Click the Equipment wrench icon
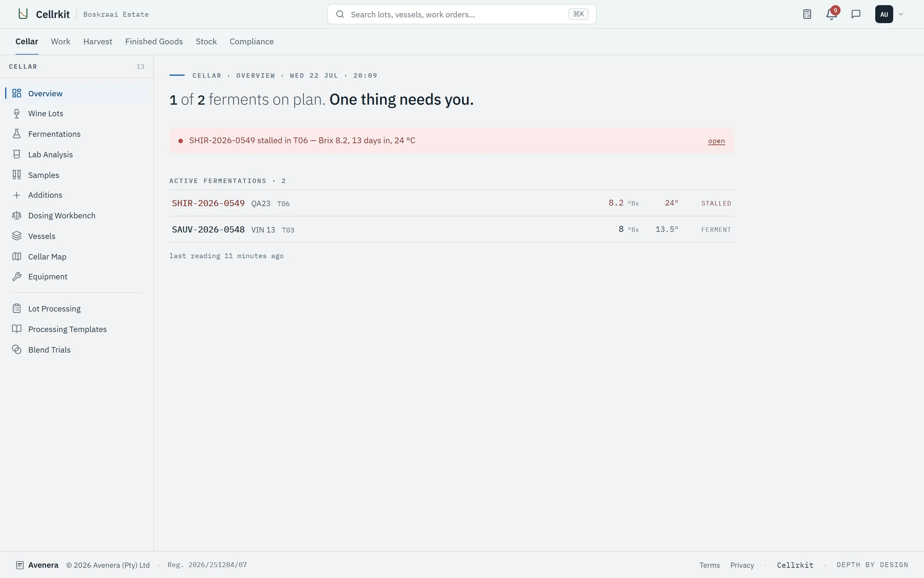This screenshot has height=578, width=924. pyautogui.click(x=16, y=276)
